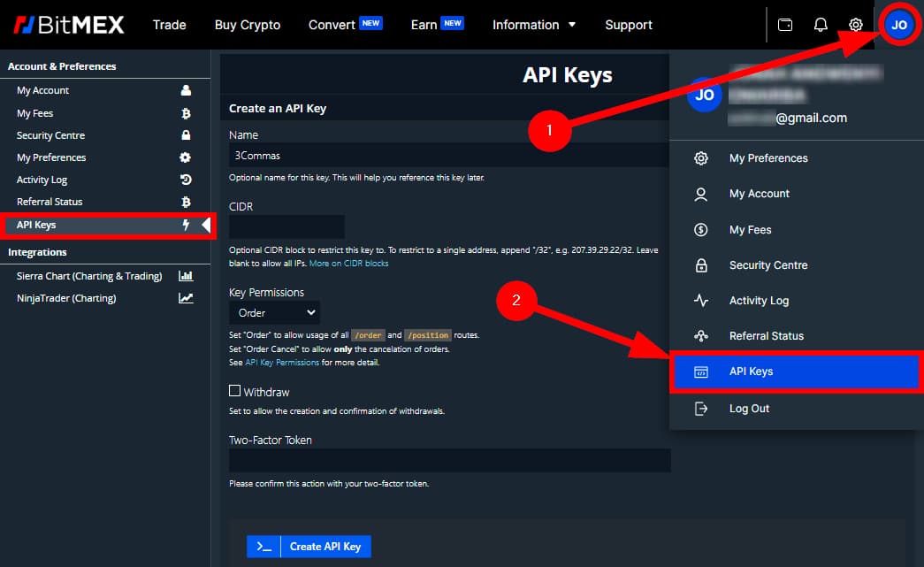
Task: Follow the More on CIDR blocks link
Action: 349,264
